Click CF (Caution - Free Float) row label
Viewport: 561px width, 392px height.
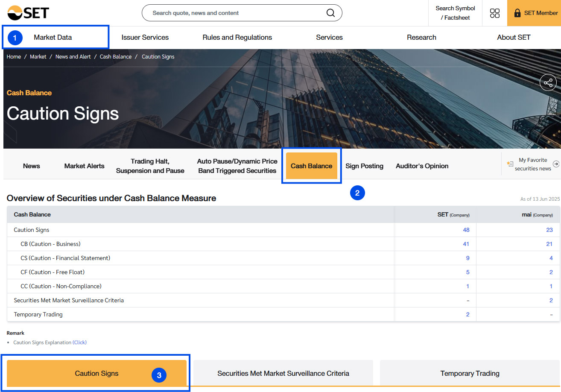click(x=53, y=272)
